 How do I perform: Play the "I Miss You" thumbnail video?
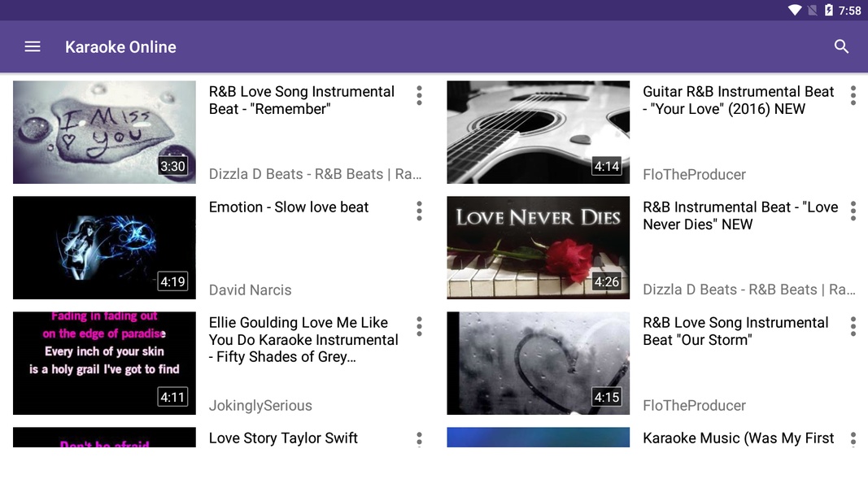coord(104,133)
